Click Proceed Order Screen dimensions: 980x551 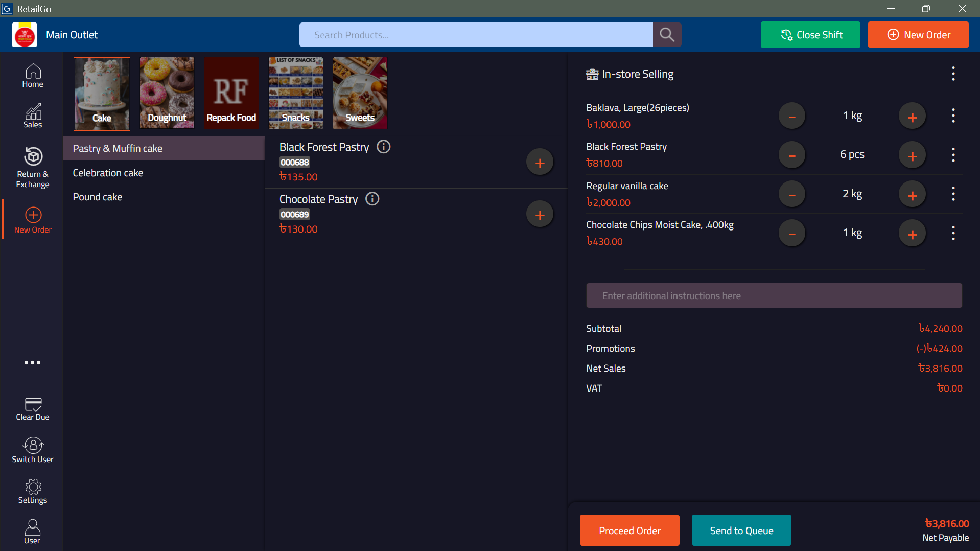629,531
